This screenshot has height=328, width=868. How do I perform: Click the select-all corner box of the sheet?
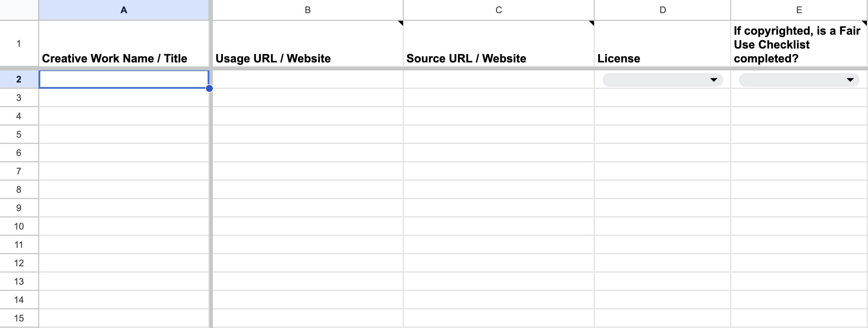pyautogui.click(x=19, y=10)
